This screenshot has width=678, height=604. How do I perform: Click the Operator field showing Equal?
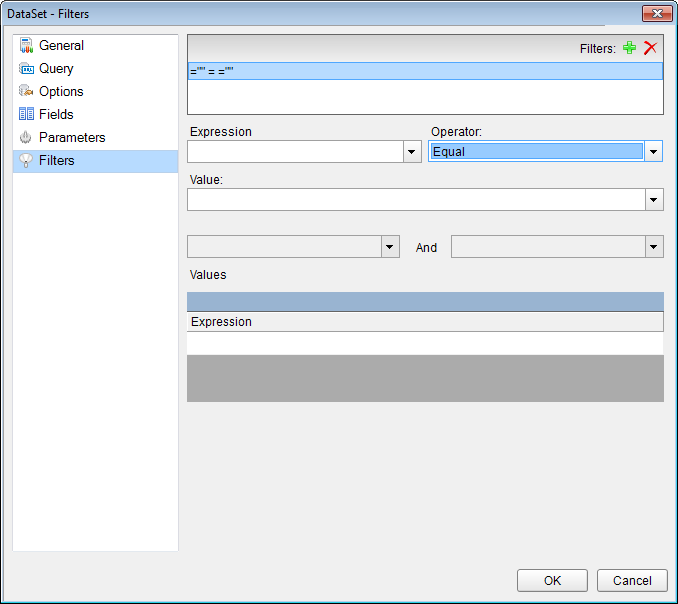click(537, 152)
